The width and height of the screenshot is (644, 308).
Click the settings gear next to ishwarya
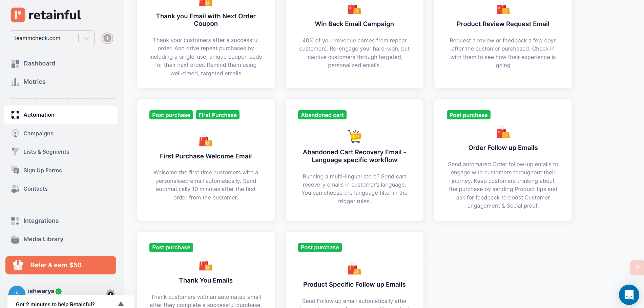[110, 292]
